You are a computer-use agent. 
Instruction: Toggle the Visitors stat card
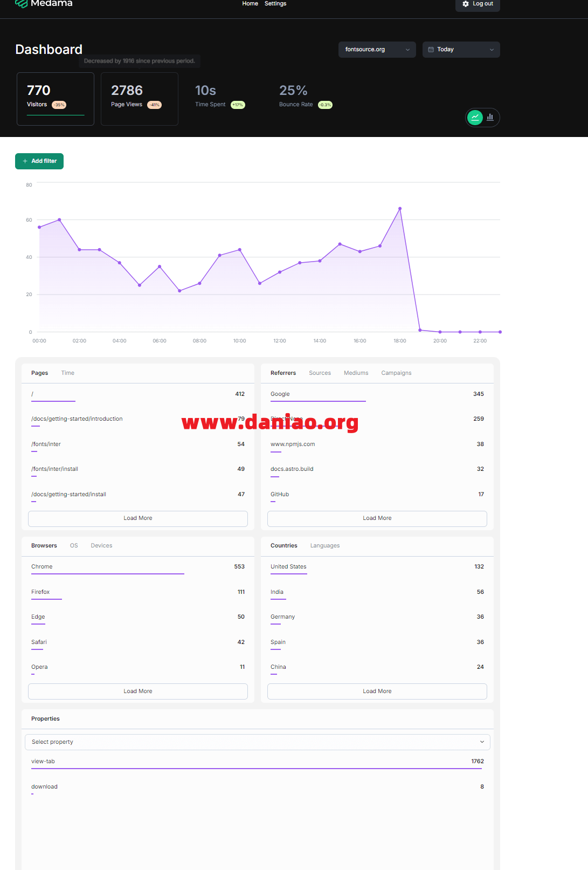coord(56,99)
